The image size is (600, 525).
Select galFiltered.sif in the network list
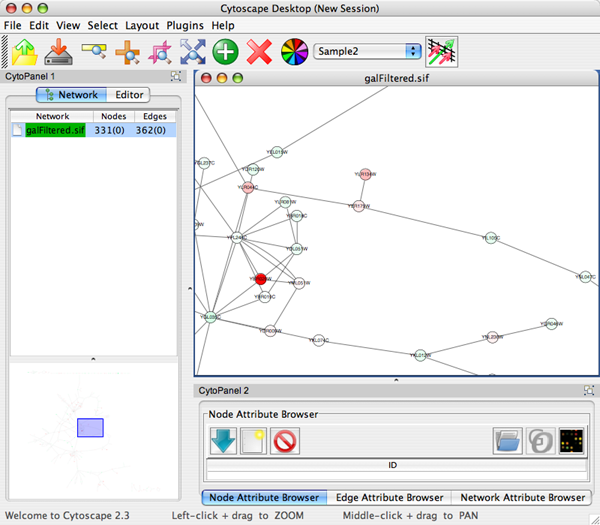56,130
